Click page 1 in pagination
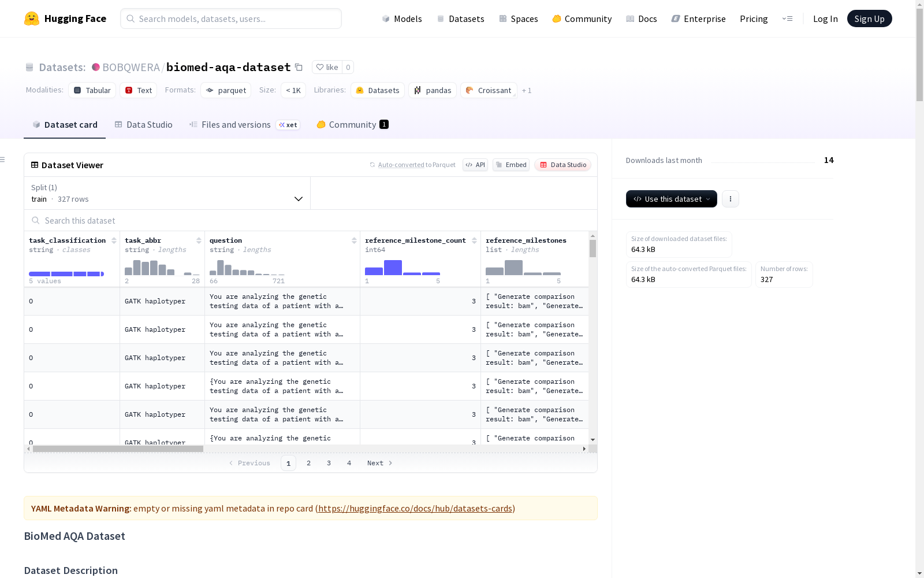The width and height of the screenshot is (924, 578). tap(289, 463)
